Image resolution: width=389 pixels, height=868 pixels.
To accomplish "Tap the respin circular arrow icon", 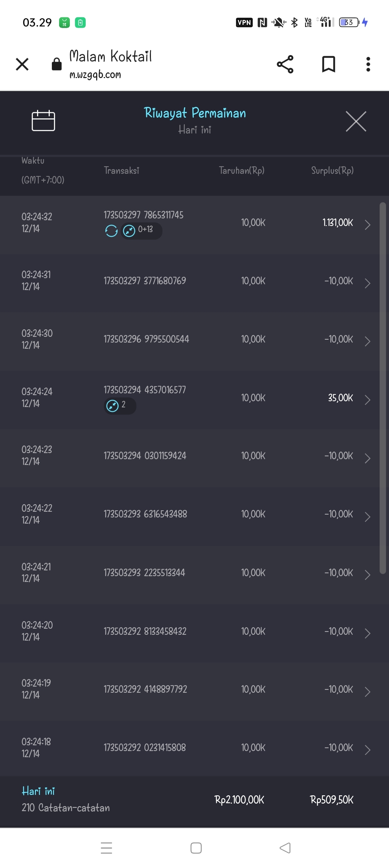I will (111, 231).
